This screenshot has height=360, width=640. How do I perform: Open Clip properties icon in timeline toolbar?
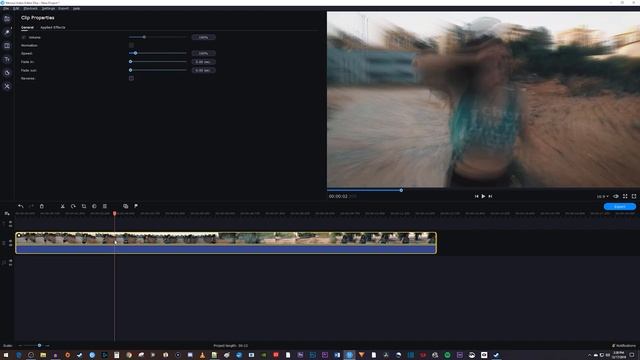(x=105, y=206)
